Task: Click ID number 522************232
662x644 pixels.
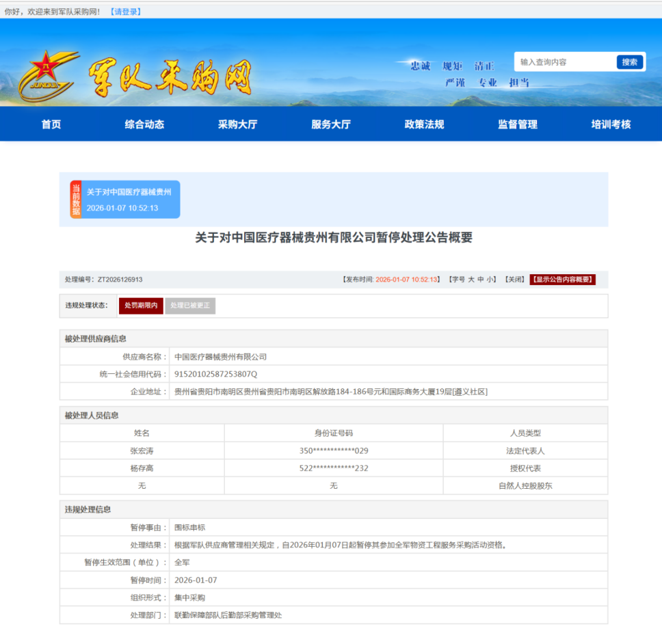Action: point(334,468)
